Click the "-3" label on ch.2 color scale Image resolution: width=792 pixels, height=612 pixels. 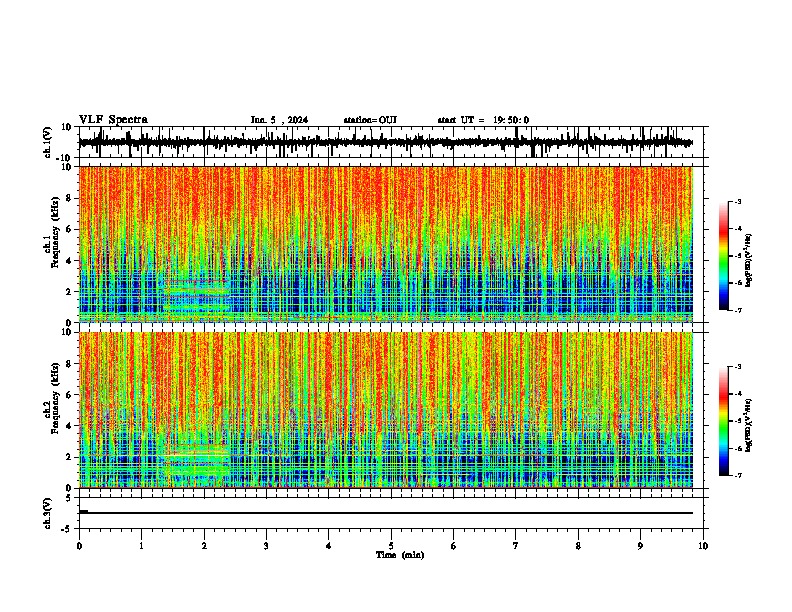coord(737,367)
